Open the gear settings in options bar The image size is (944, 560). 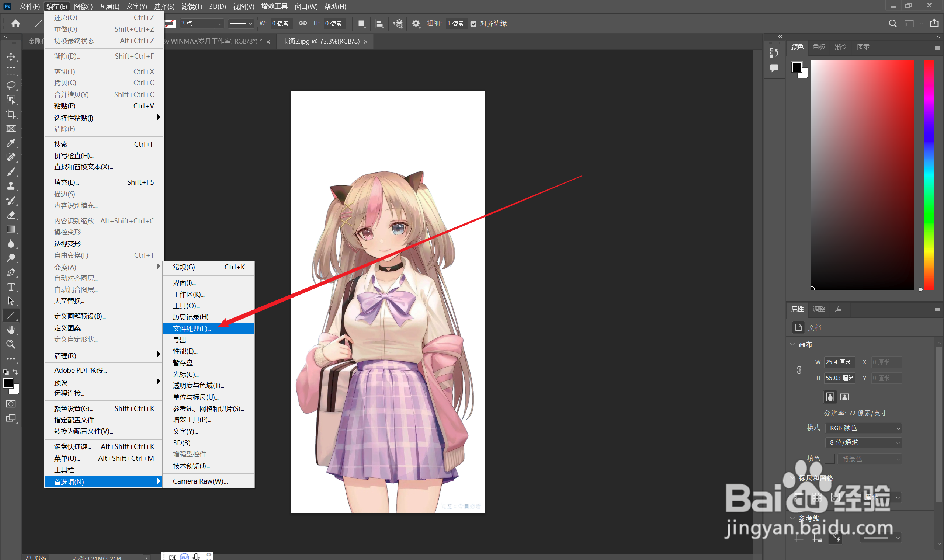point(416,23)
